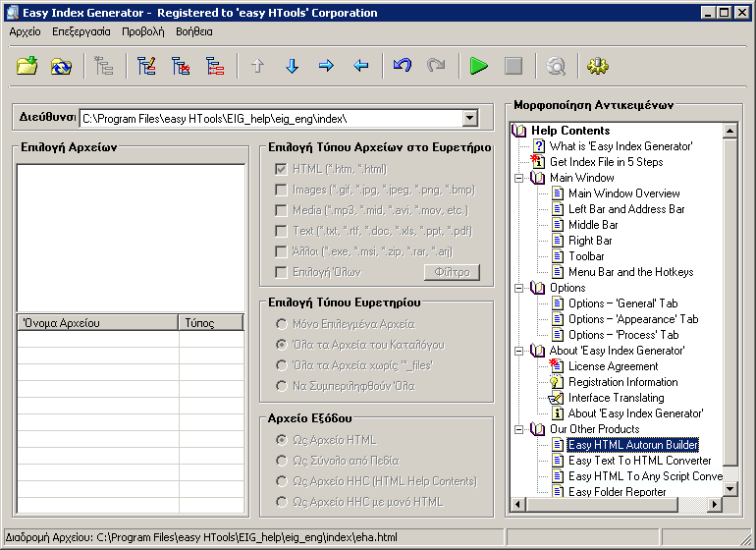
Task: Select Ως Αρχείο HHC με μονό HTML radio
Action: point(281,502)
